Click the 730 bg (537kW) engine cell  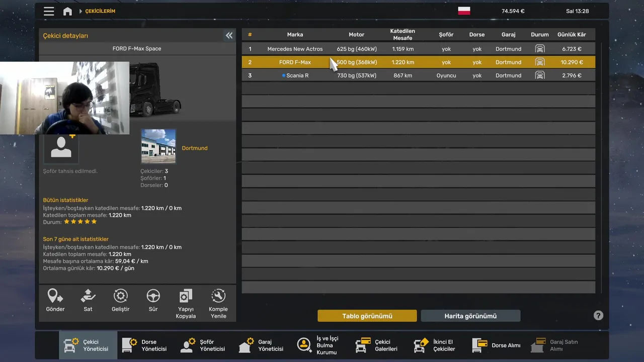pos(357,75)
